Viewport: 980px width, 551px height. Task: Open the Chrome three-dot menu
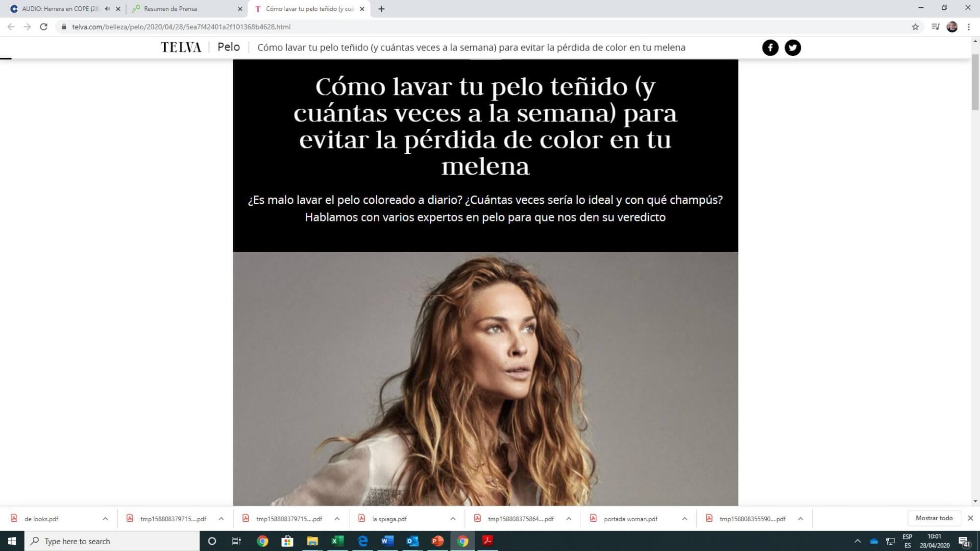click(x=969, y=27)
